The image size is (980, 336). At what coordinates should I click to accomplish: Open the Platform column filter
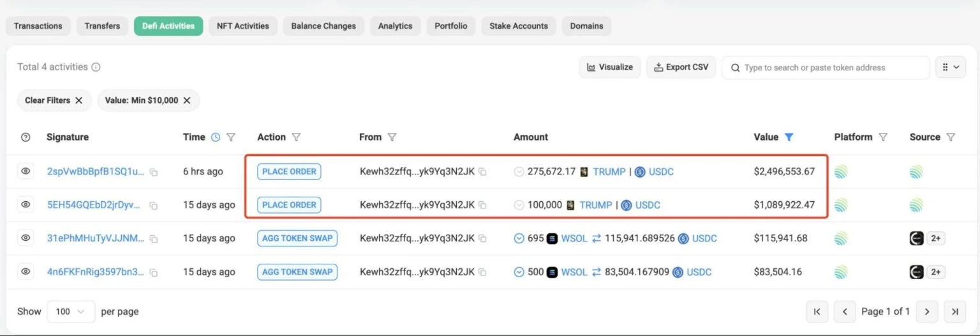(x=883, y=137)
